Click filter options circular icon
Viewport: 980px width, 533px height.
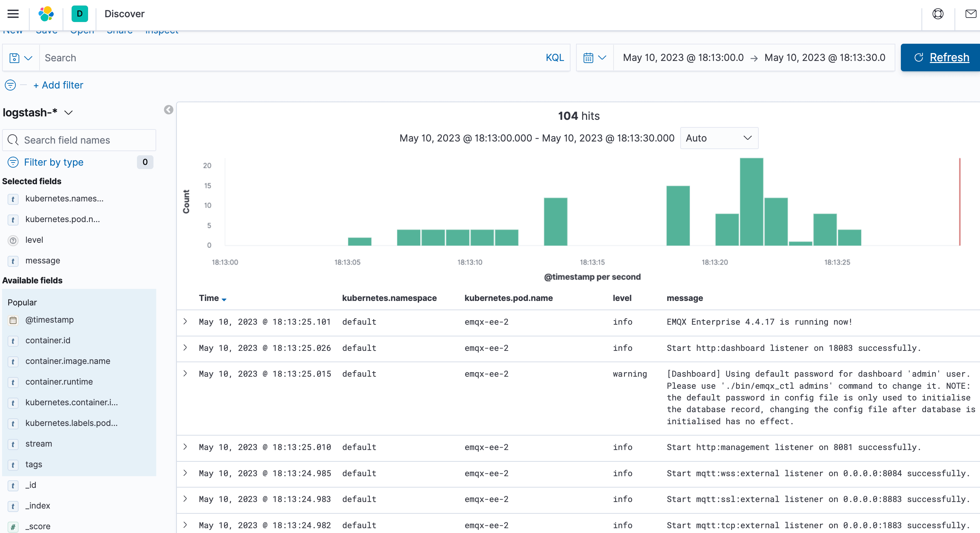coord(10,85)
